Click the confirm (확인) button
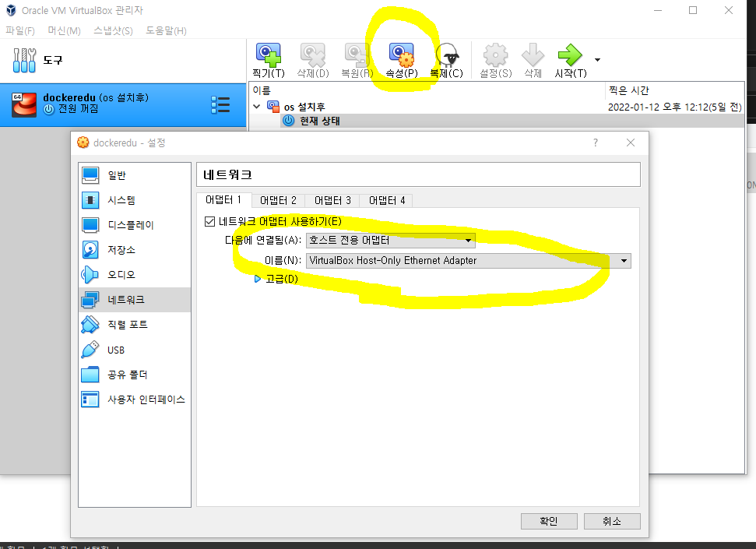The height and width of the screenshot is (549, 756). [549, 521]
